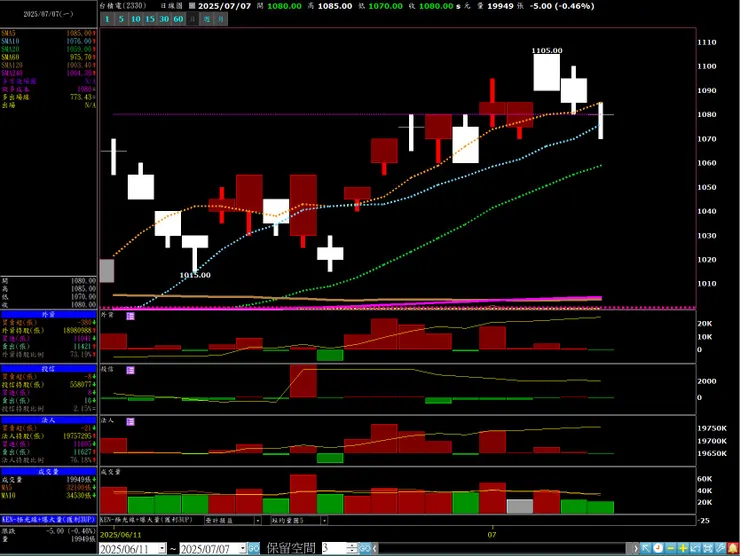Select the daily (日) chart period
This screenshot has height=556, width=740.
click(x=193, y=19)
